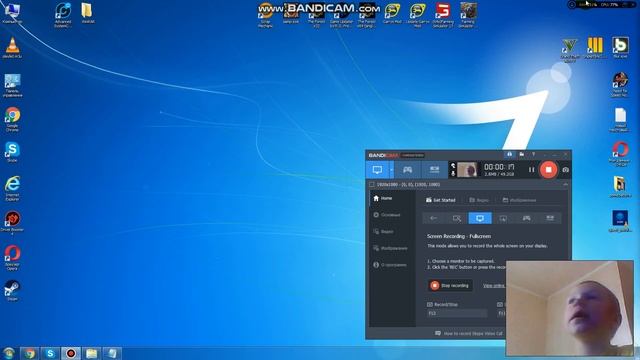Open Driver Booster desktop shortcut
640x360 pixels.
12,223
